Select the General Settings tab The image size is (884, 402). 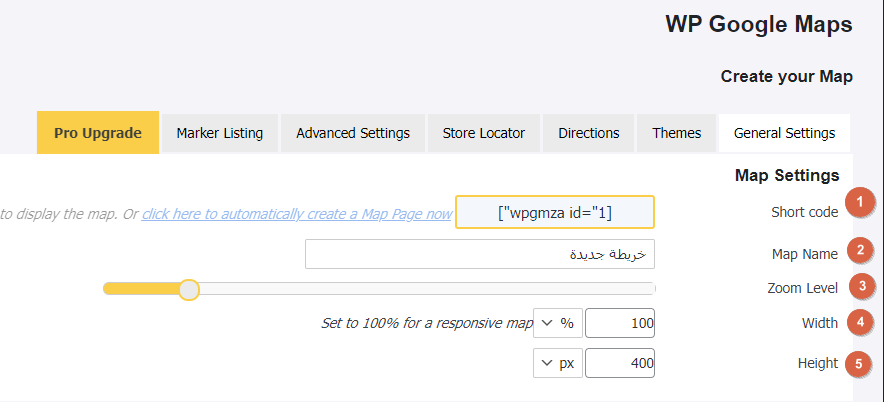click(x=784, y=133)
